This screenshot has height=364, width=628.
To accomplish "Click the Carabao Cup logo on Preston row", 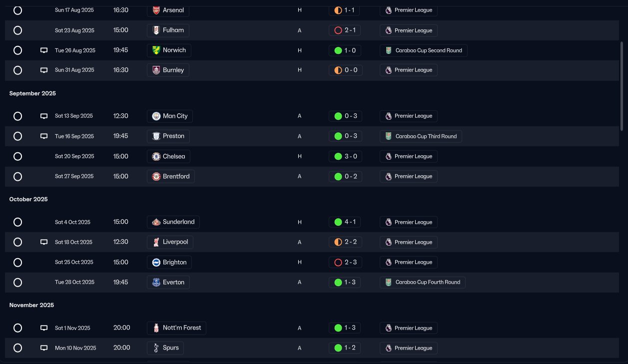I will click(x=389, y=136).
